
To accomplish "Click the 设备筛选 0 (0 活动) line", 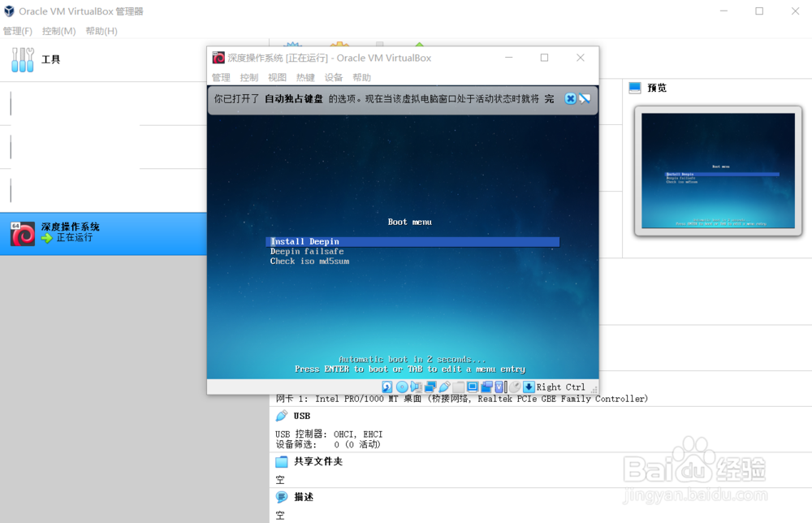I will [x=328, y=444].
